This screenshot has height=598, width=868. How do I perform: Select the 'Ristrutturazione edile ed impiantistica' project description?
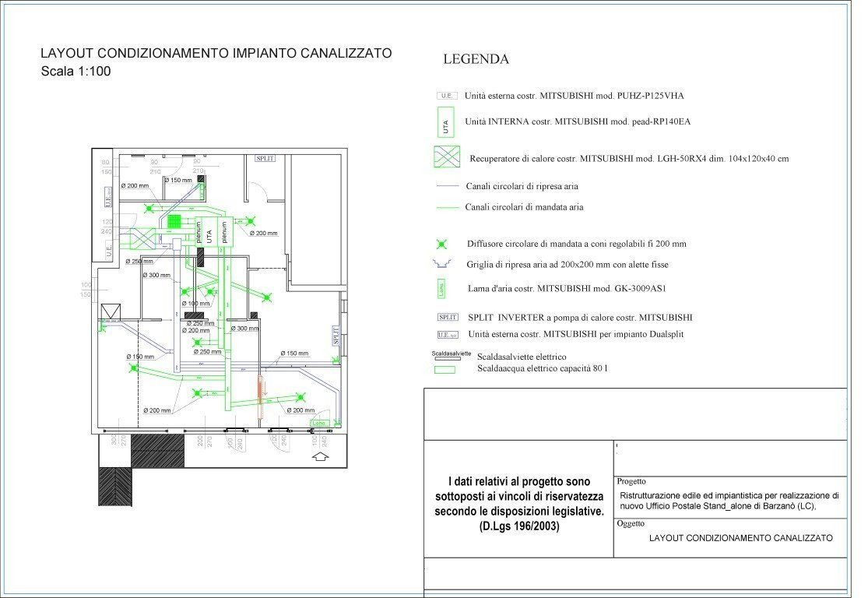(x=729, y=501)
